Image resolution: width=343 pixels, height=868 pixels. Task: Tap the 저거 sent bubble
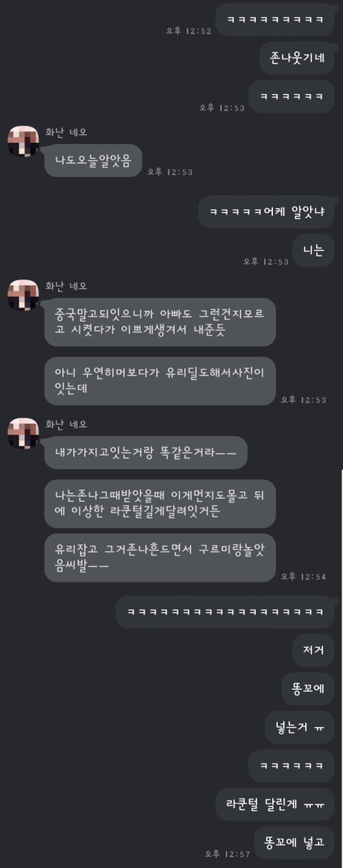click(x=314, y=651)
